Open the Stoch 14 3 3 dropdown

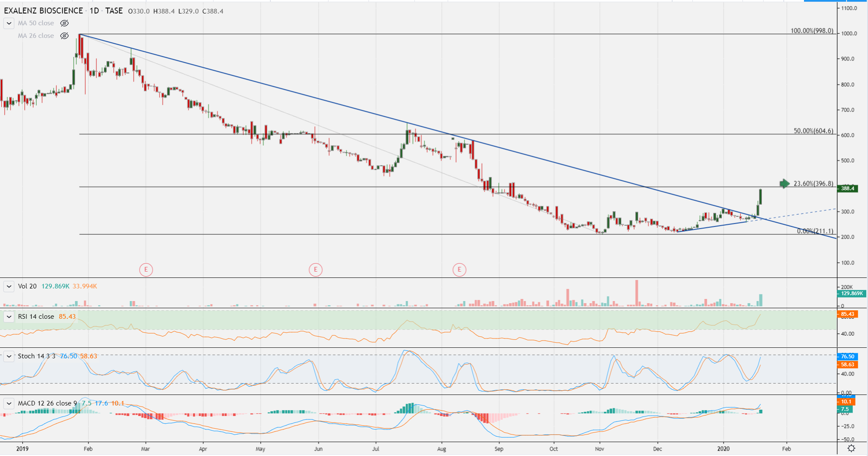[9, 356]
